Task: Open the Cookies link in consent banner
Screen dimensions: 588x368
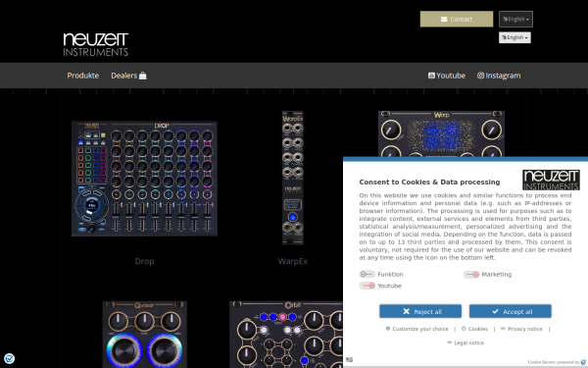Action: (x=474, y=329)
